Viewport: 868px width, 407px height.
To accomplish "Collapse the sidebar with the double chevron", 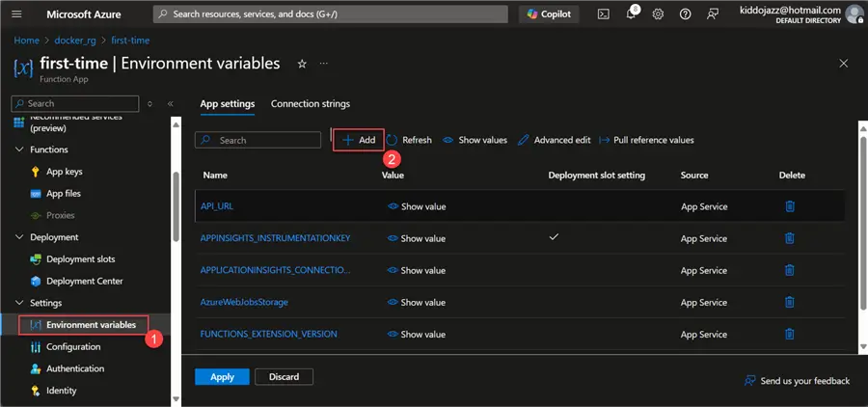I will pyautogui.click(x=171, y=103).
